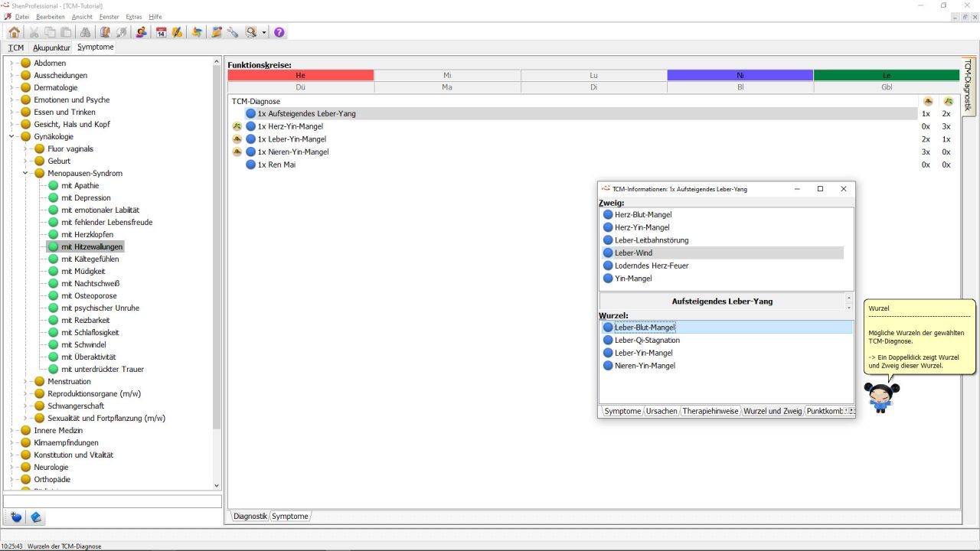Screen dimensions: 980x551
Task: Switch to the Akupunktur tab
Action: 51,47
